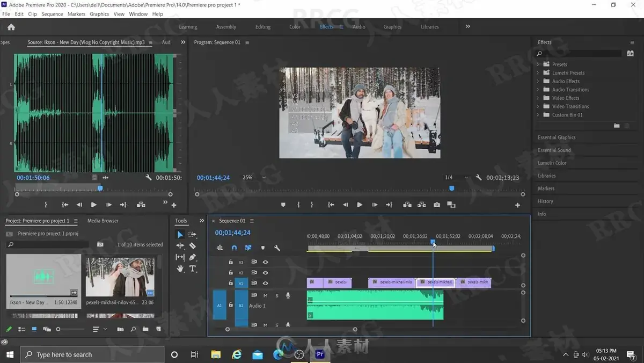This screenshot has height=363, width=644.
Task: Play the Program monitor
Action: click(x=360, y=205)
